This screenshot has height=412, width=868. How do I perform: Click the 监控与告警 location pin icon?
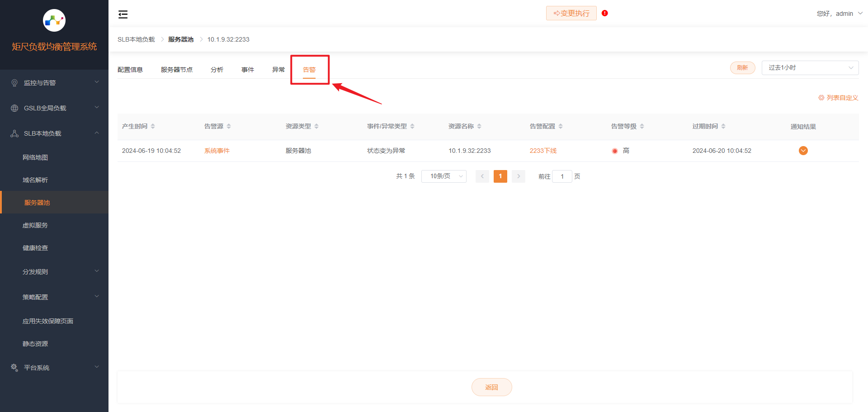(14, 82)
